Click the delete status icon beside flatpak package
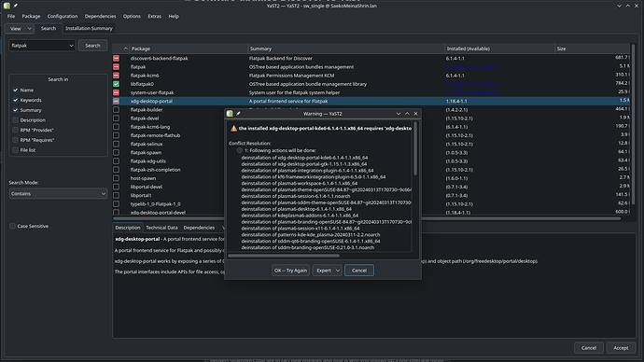This screenshot has width=644, height=362. pyautogui.click(x=117, y=67)
